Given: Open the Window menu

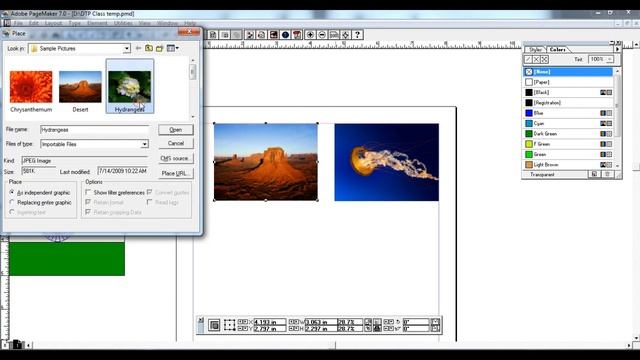Looking at the screenshot, I should point(167,23).
